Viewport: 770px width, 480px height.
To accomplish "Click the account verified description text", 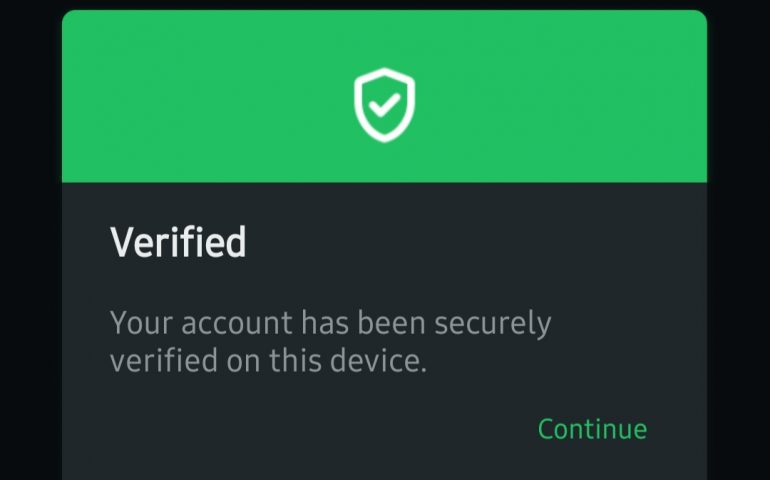I will 330,342.
